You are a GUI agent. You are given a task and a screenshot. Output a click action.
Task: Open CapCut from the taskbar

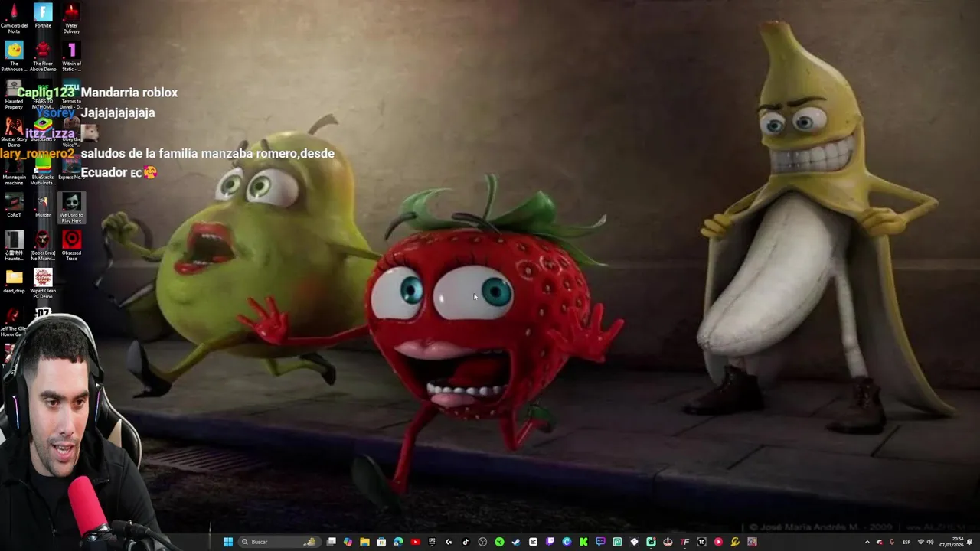[533, 542]
